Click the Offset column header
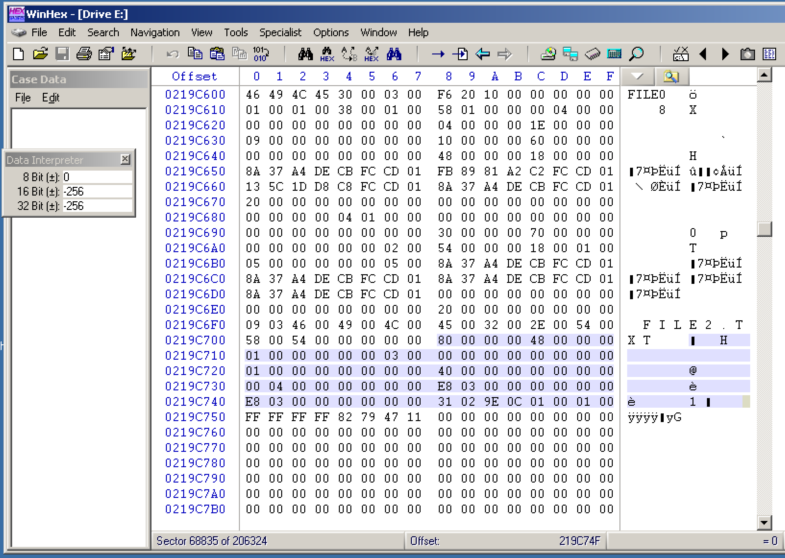 [x=194, y=77]
